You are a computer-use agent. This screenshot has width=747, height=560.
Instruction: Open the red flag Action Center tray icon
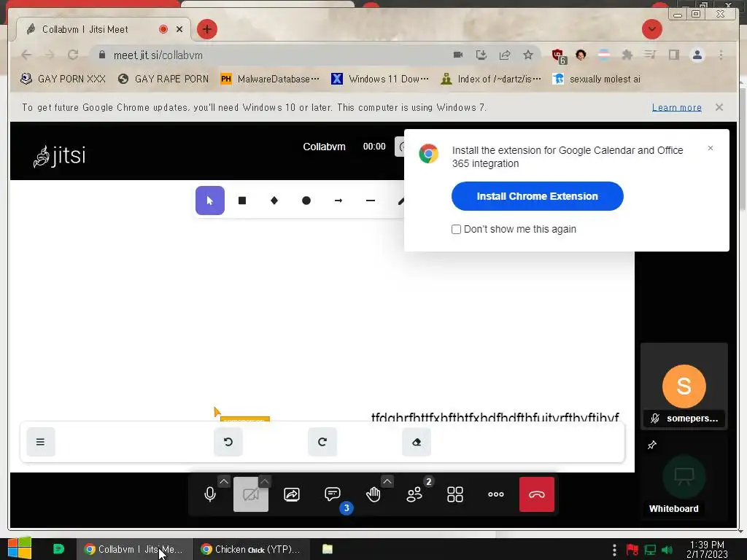[x=632, y=550]
